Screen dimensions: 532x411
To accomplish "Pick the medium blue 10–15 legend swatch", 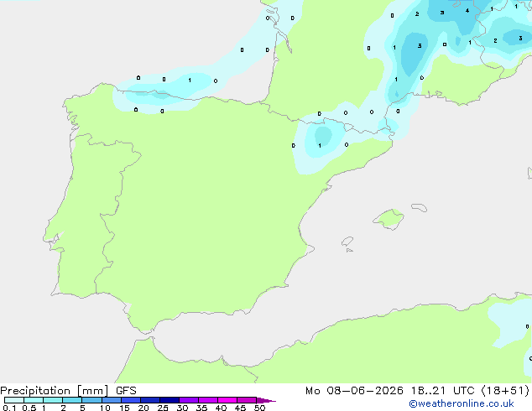I will (112, 400).
